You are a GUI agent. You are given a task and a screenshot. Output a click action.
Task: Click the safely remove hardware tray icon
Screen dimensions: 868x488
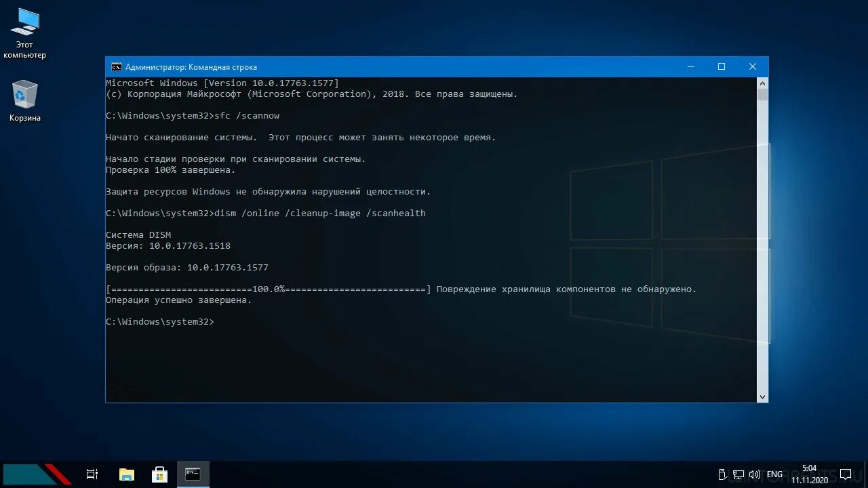[722, 474]
